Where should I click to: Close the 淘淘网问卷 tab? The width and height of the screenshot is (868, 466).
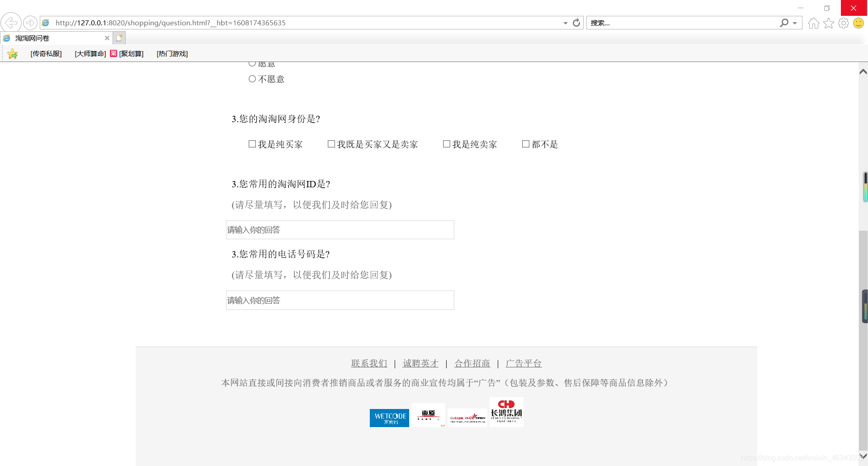point(107,38)
